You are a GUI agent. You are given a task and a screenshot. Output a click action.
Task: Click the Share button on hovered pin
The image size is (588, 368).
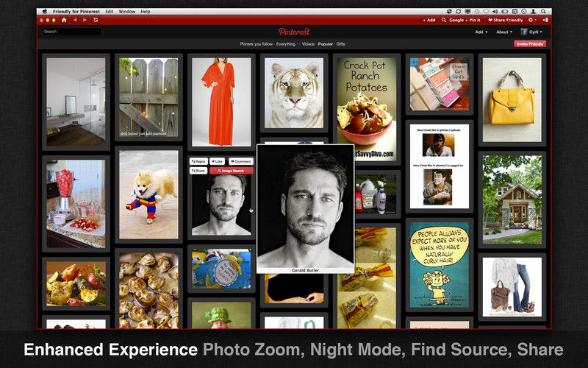(x=198, y=171)
